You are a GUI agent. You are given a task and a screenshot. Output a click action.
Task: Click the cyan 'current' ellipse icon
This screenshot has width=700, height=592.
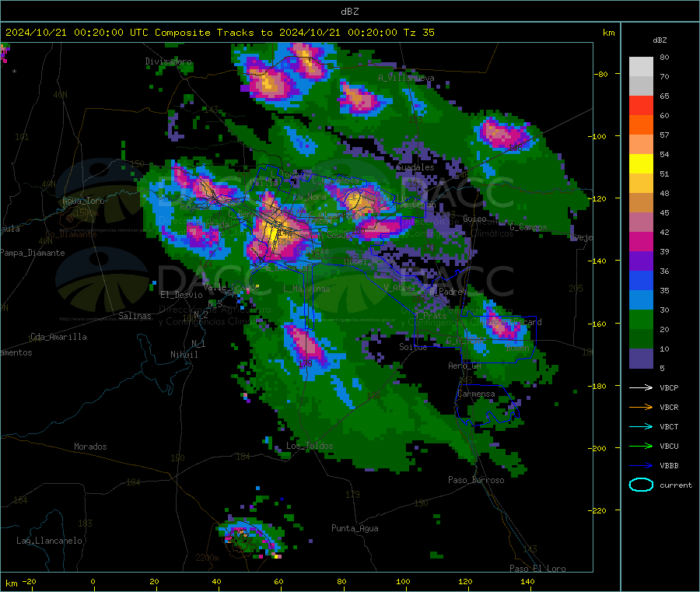click(x=641, y=485)
